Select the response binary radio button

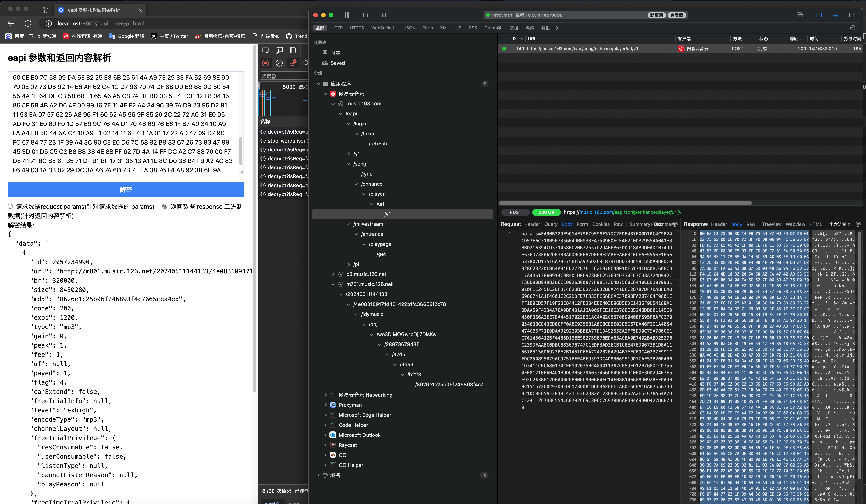(165, 206)
